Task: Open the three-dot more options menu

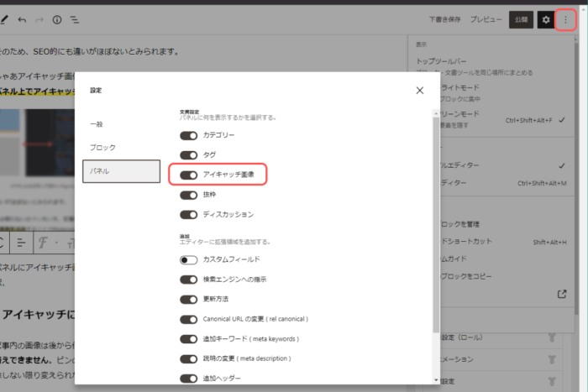Action: click(565, 19)
